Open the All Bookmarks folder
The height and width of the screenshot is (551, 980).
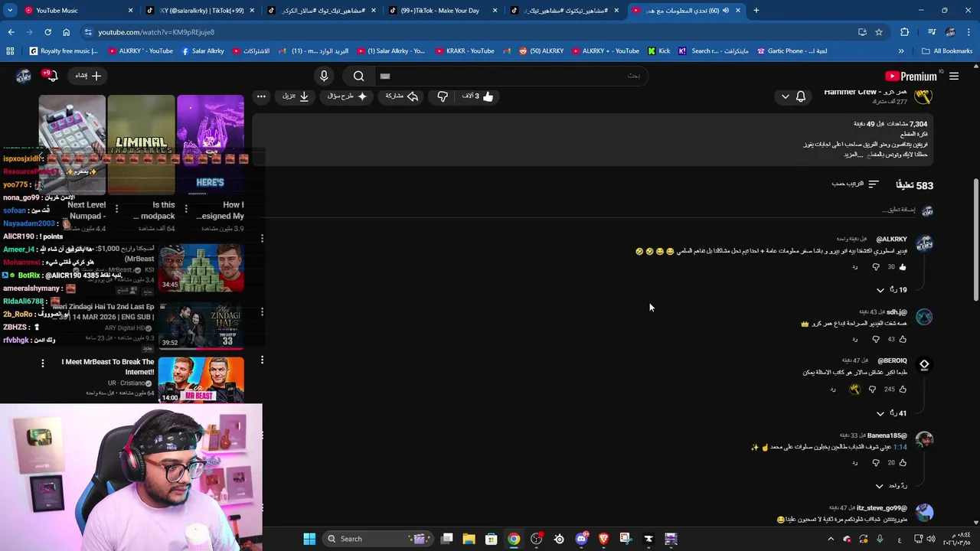coord(947,51)
